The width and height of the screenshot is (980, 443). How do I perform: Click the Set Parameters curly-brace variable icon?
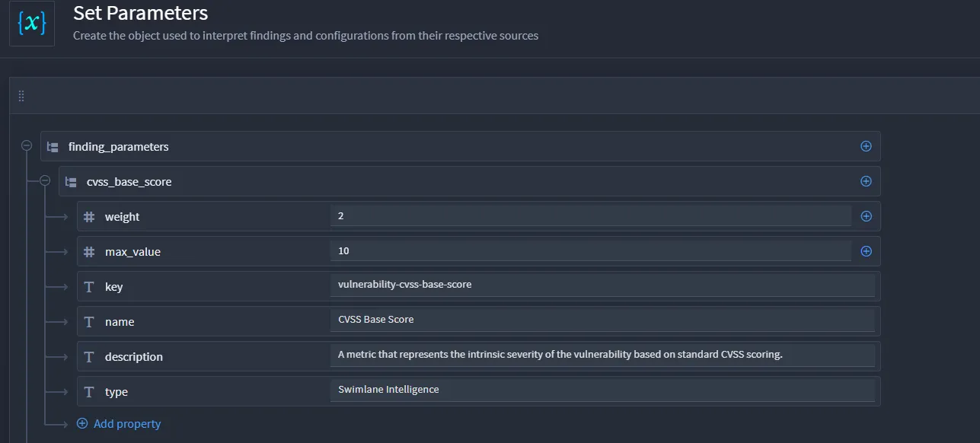(32, 24)
